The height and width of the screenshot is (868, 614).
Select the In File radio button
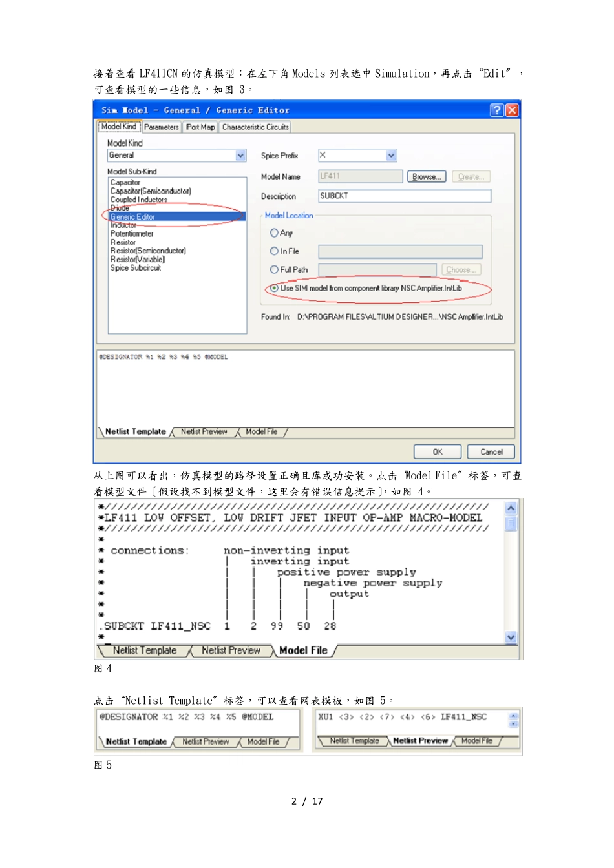(x=274, y=251)
